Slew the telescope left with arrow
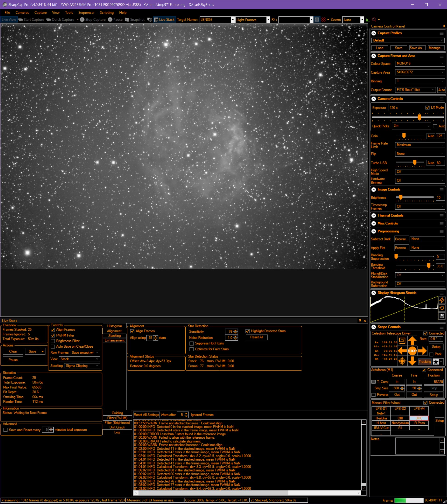The width and height of the screenshot is (447, 504). (402, 351)
